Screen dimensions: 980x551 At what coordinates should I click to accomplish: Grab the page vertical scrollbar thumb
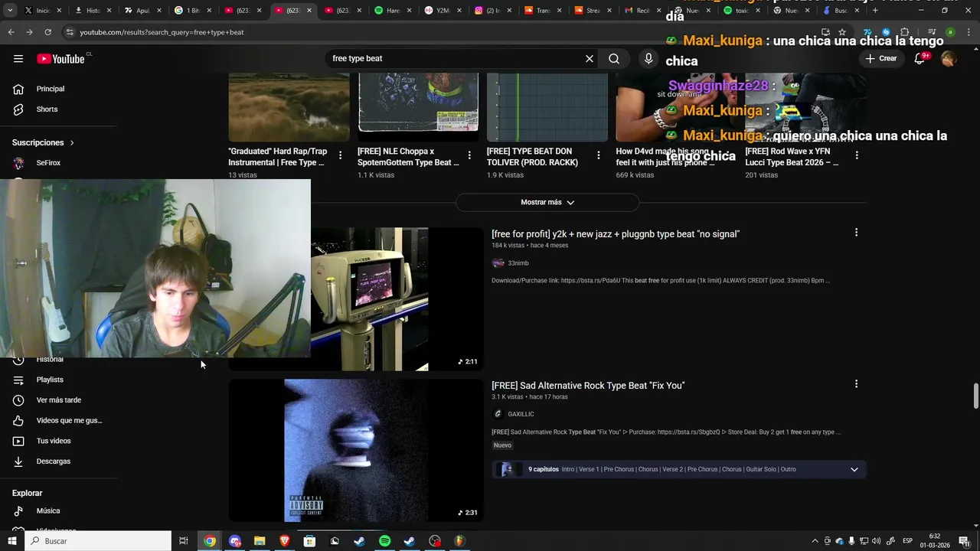pyautogui.click(x=975, y=396)
